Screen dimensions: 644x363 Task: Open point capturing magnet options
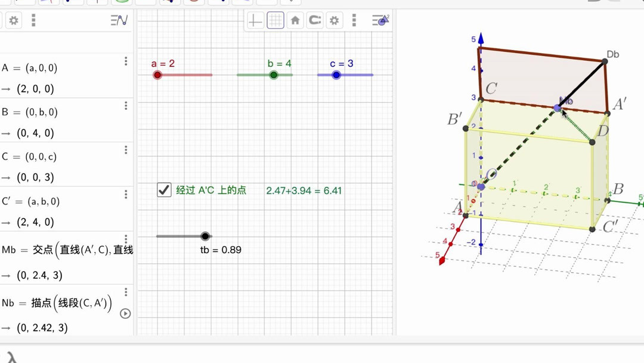(315, 20)
